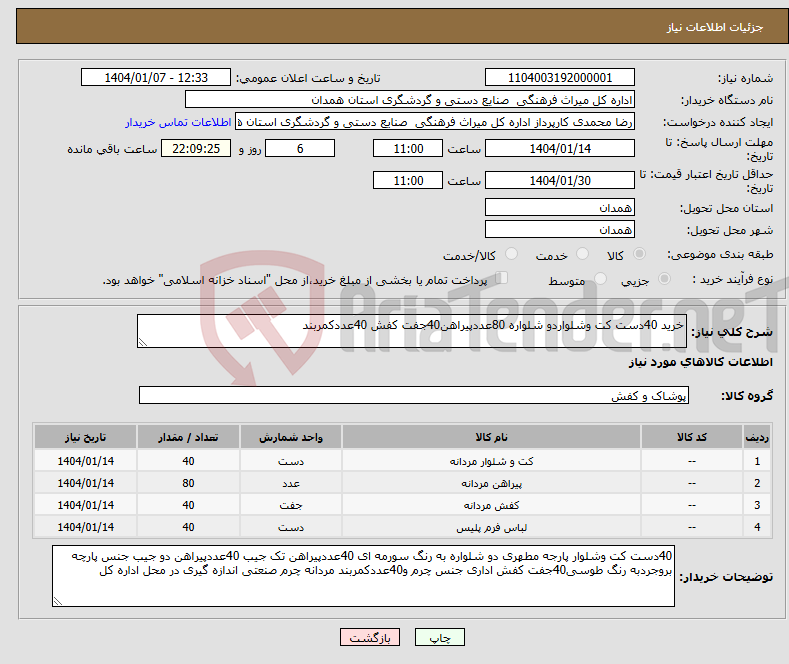
Task: Click the جزئیات اطلاعات نیاز page title
Action: coord(715,27)
